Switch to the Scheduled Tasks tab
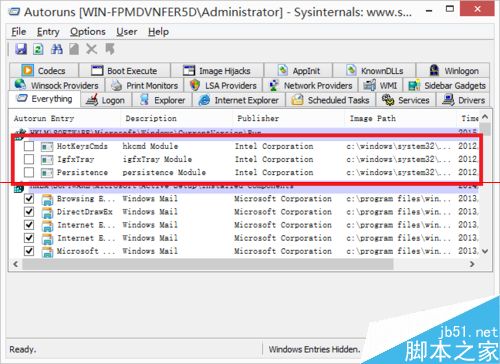The width and height of the screenshot is (500, 364). (330, 100)
